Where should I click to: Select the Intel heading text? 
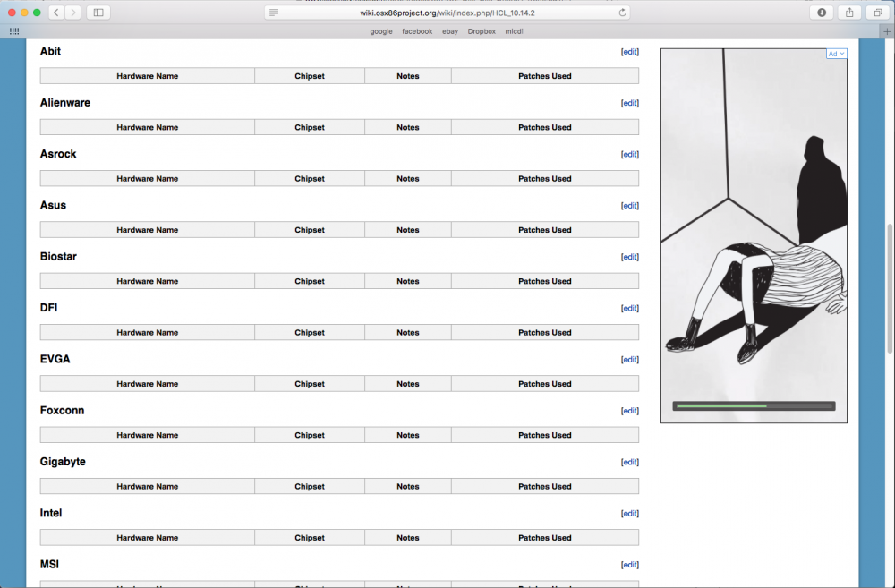click(51, 513)
